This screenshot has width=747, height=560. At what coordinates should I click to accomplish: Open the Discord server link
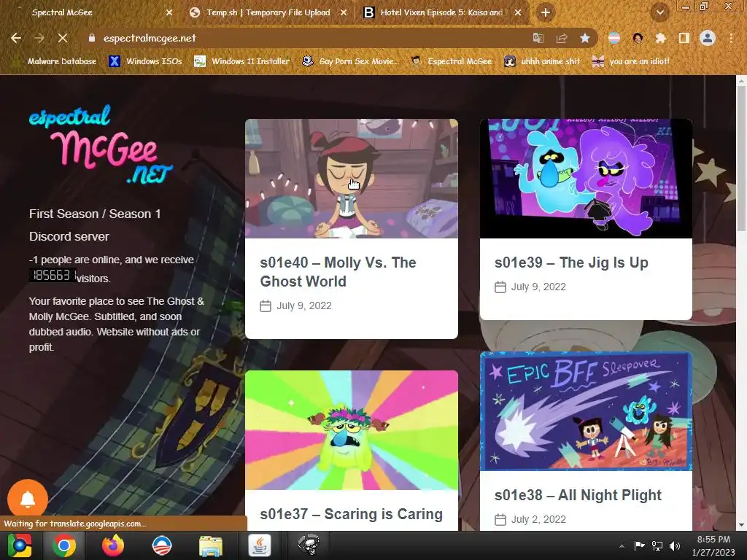click(x=69, y=237)
